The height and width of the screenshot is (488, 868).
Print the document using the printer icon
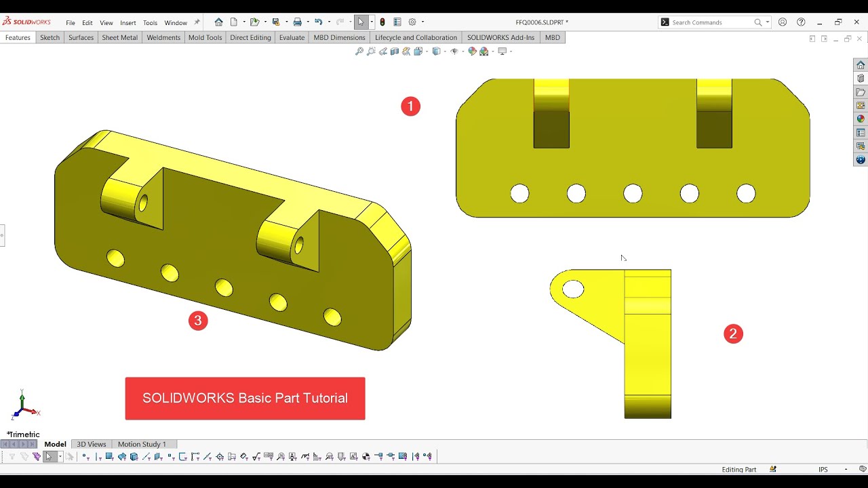(297, 22)
